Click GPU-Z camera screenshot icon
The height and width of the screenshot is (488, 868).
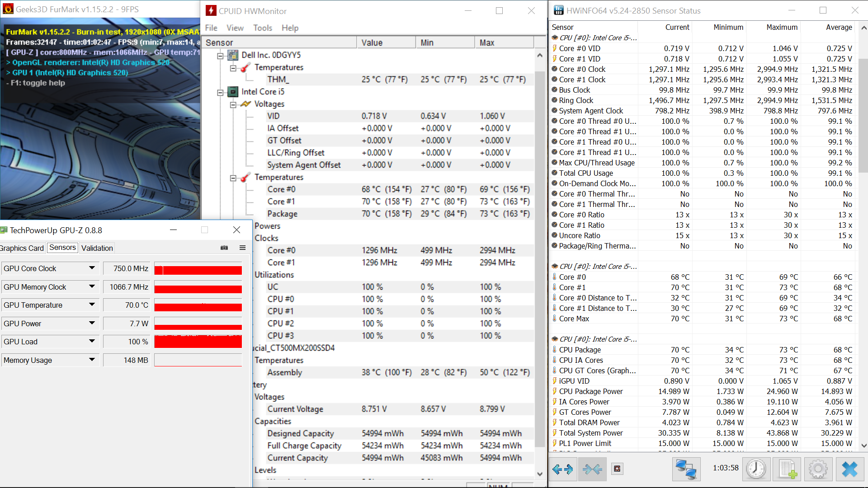[224, 248]
